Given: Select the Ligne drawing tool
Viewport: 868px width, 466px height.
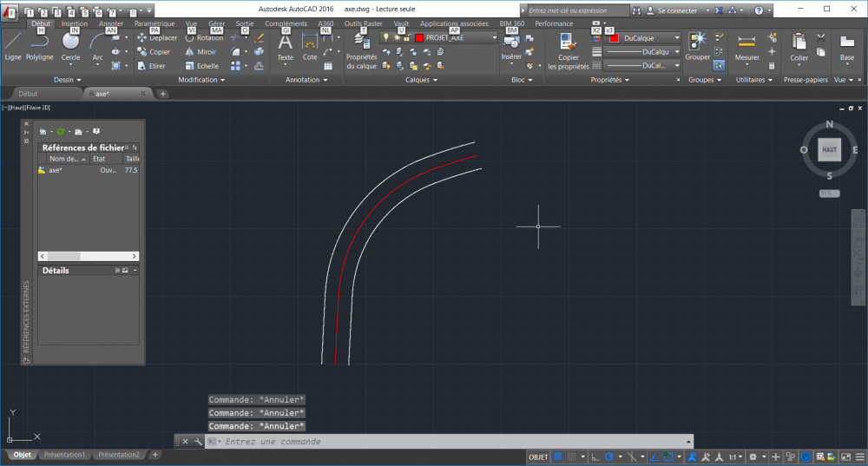Looking at the screenshot, I should pyautogui.click(x=13, y=47).
